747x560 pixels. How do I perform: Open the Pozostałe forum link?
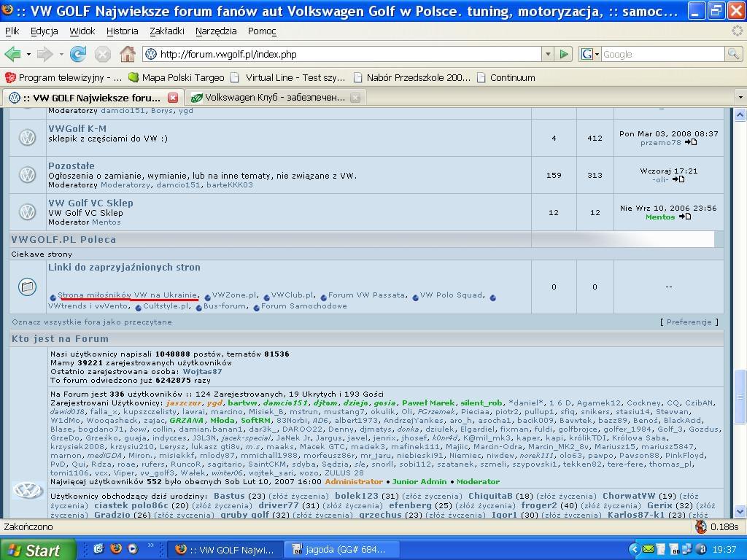pyautogui.click(x=71, y=166)
